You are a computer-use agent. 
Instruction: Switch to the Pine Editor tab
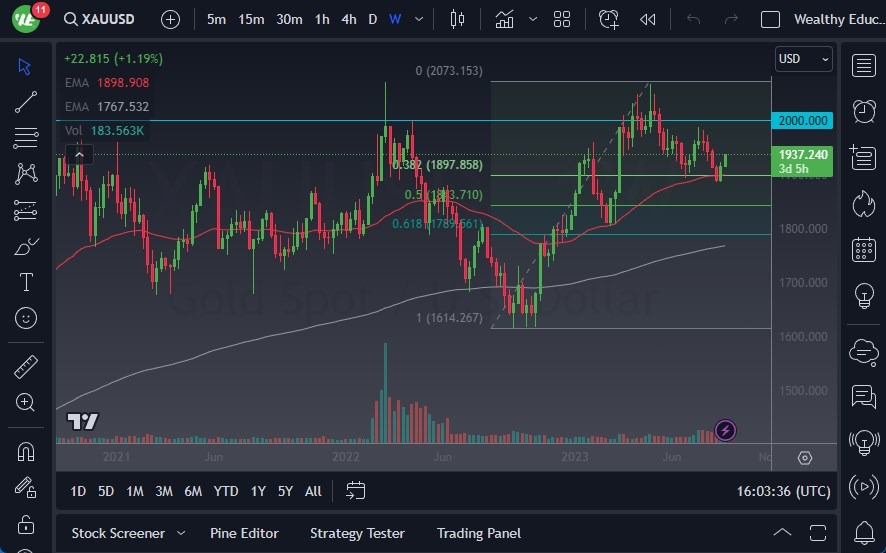244,533
